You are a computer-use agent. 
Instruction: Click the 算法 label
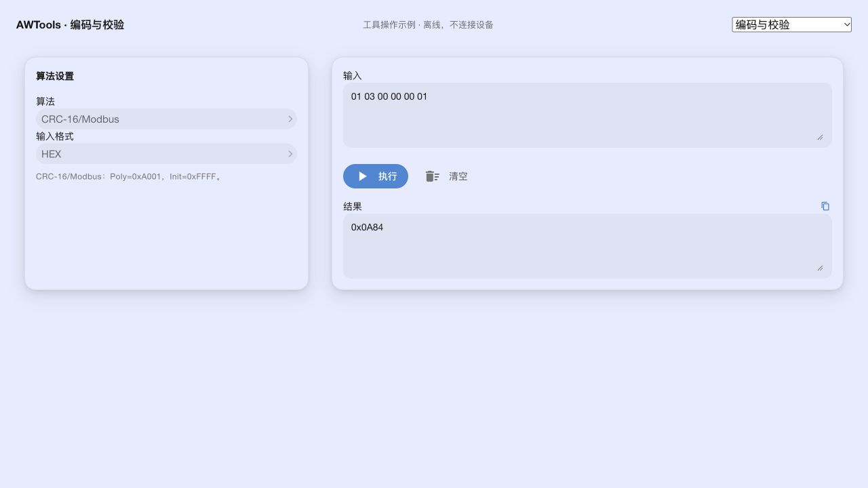tap(45, 101)
